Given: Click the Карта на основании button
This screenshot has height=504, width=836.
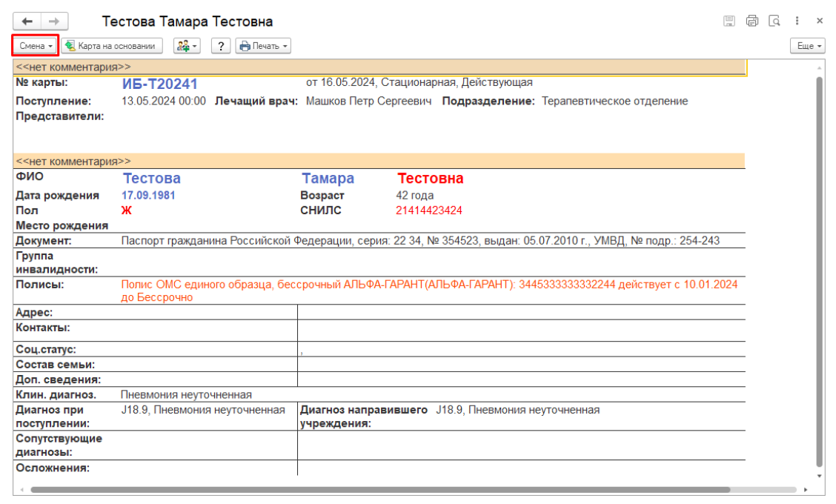Looking at the screenshot, I should coord(112,46).
